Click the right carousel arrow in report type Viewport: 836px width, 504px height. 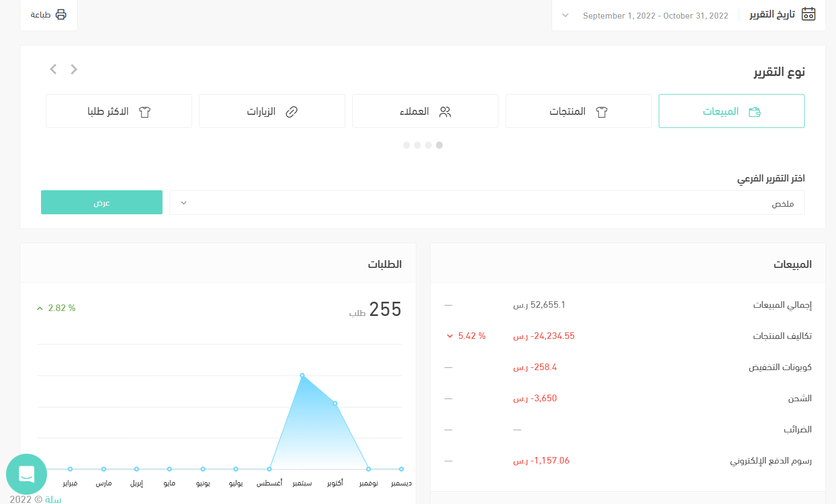(x=74, y=69)
